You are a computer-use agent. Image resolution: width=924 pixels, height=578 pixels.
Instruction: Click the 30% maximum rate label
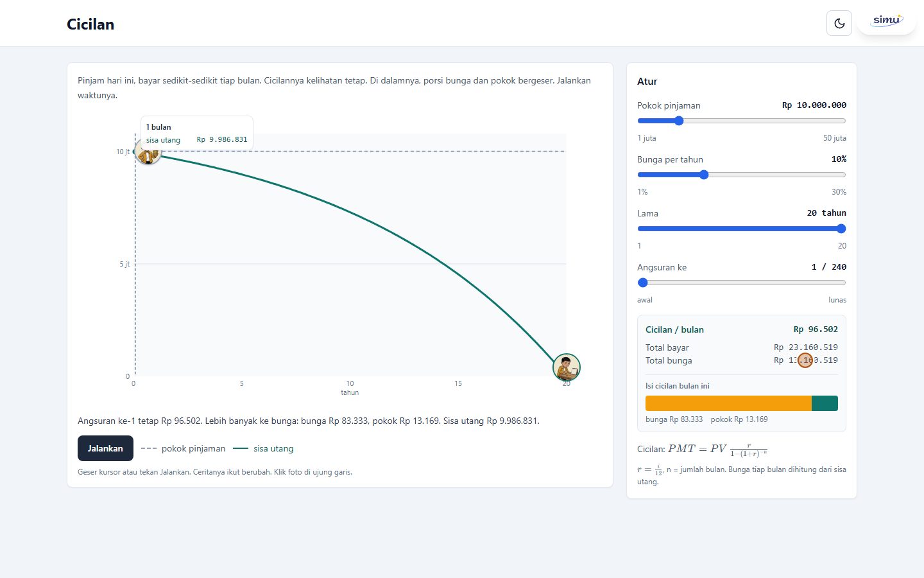[839, 192]
